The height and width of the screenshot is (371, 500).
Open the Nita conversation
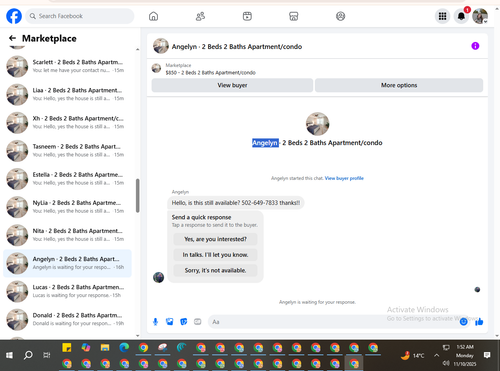(x=67, y=235)
